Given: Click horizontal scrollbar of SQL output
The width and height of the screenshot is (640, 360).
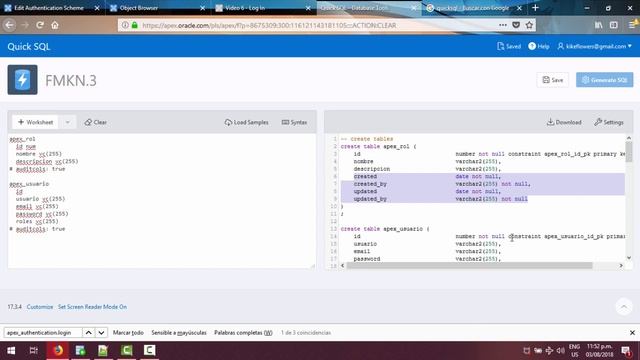Looking at the screenshot, I should click(469, 265).
